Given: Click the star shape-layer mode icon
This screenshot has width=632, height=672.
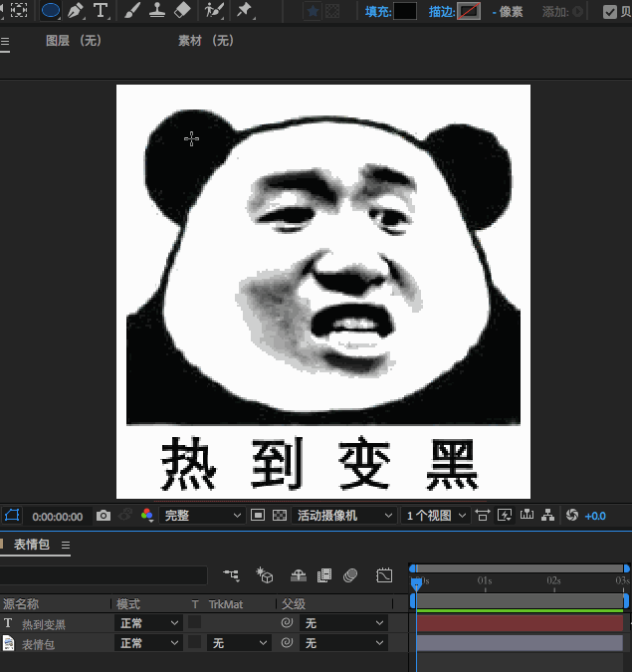Looking at the screenshot, I should click(x=313, y=11).
